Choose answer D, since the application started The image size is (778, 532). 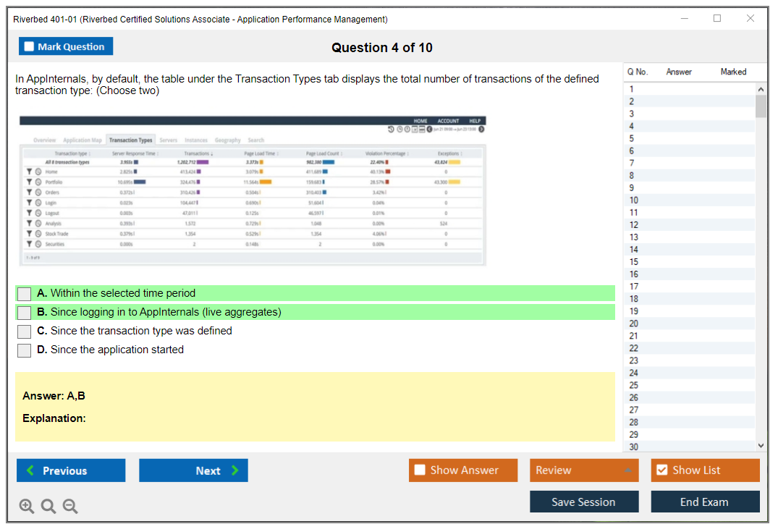(25, 350)
